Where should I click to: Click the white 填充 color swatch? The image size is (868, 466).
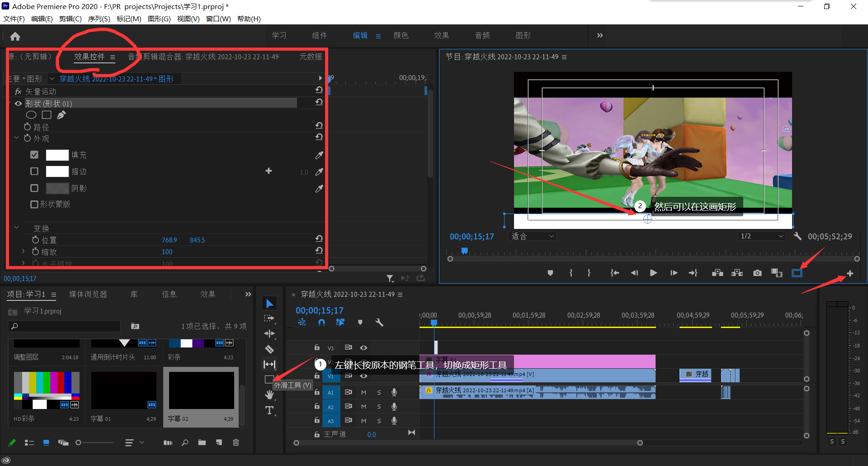(57, 155)
